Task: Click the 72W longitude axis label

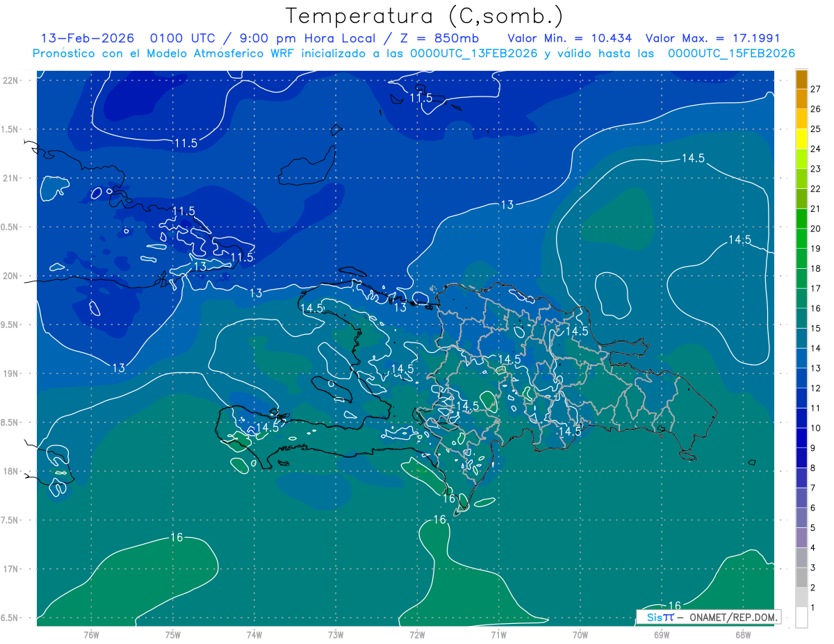Action: (x=417, y=634)
